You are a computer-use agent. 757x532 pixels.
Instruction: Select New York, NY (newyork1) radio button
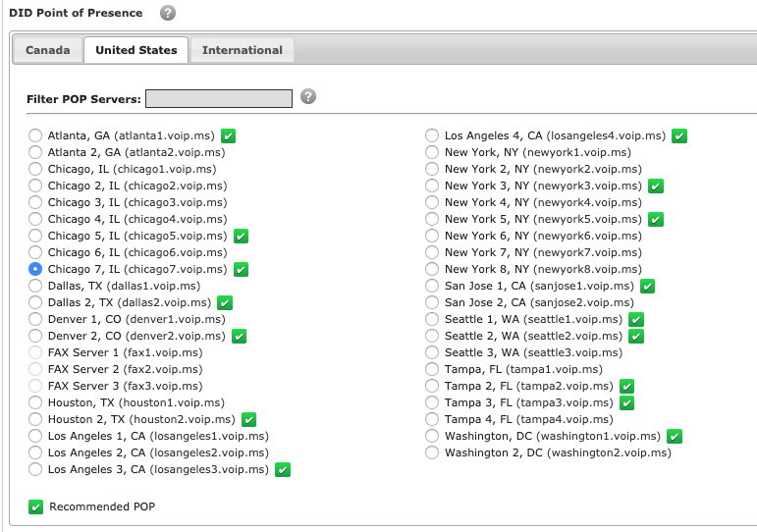point(432,152)
